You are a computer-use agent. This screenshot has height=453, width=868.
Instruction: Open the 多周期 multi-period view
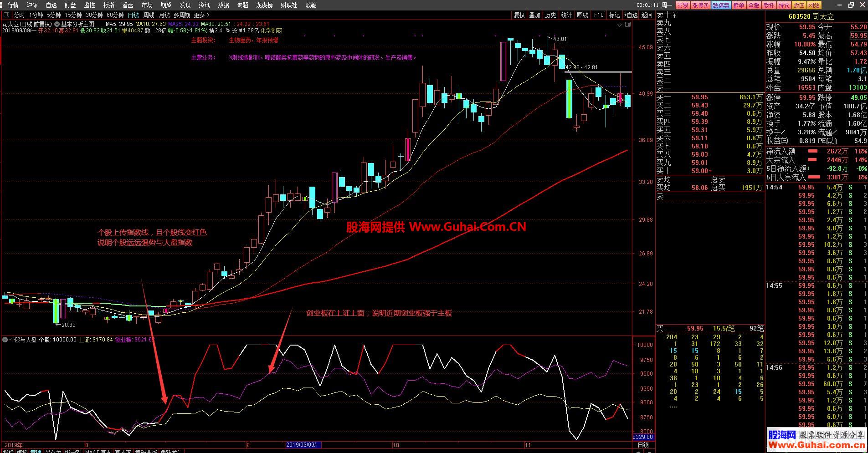point(182,15)
